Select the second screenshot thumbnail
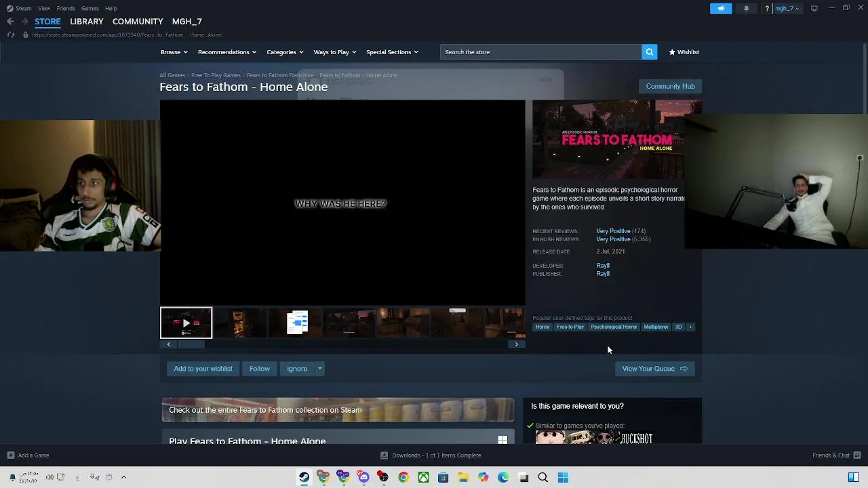This screenshot has width=868, height=488. (294, 323)
